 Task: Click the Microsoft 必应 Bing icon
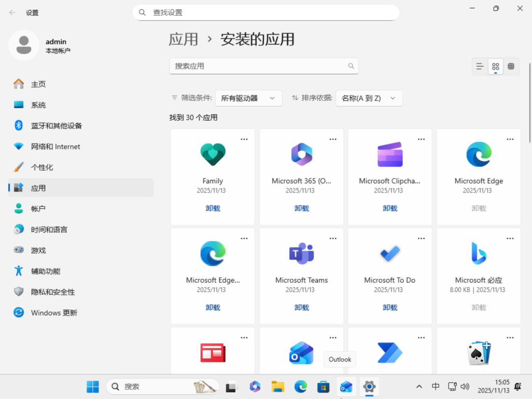[x=478, y=254]
